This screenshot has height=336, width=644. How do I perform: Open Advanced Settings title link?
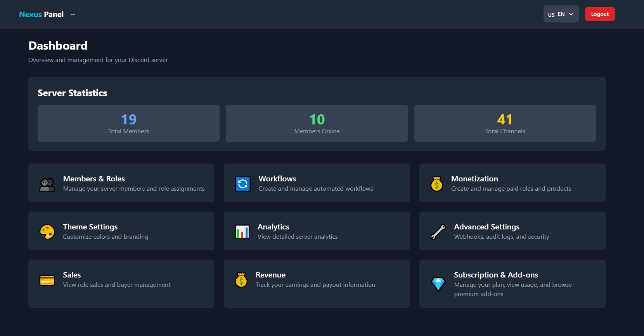pyautogui.click(x=487, y=227)
